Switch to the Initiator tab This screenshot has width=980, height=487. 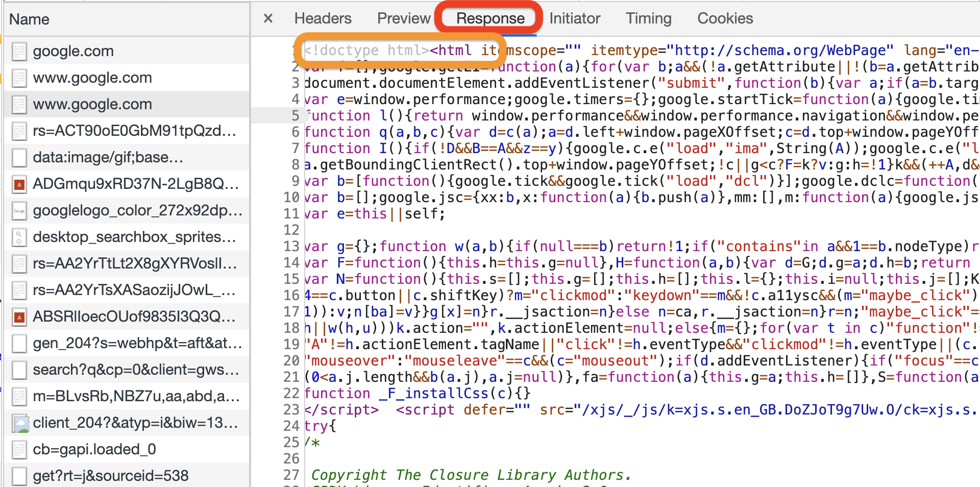pyautogui.click(x=575, y=19)
